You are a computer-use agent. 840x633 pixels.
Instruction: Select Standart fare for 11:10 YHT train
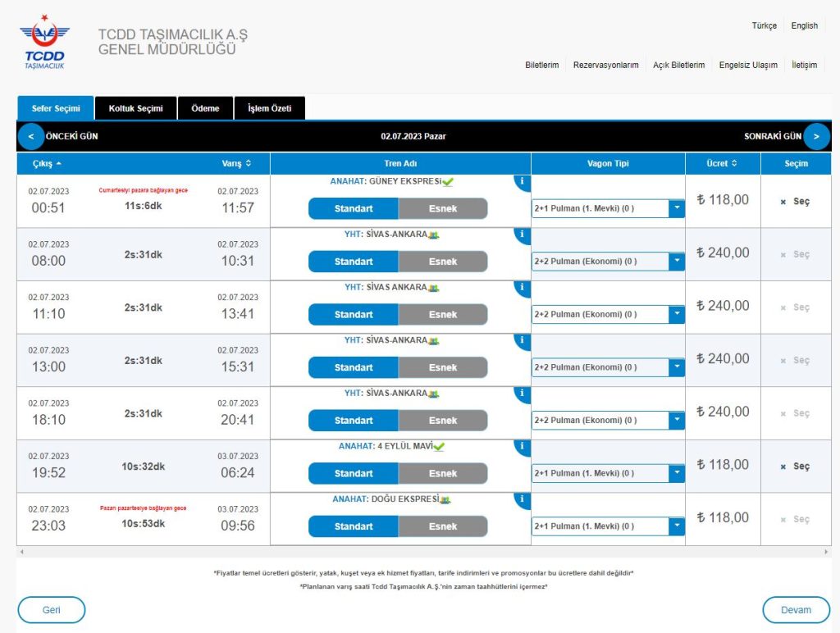354,315
